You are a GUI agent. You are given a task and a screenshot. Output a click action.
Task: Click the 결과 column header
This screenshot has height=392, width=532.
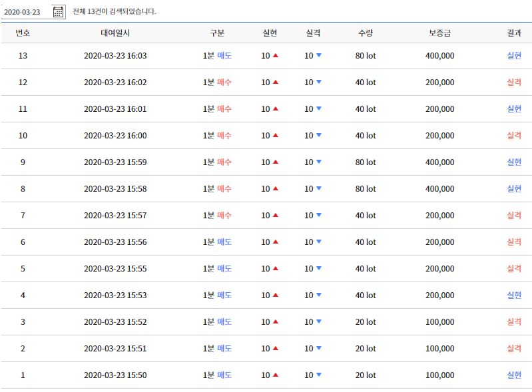point(514,33)
